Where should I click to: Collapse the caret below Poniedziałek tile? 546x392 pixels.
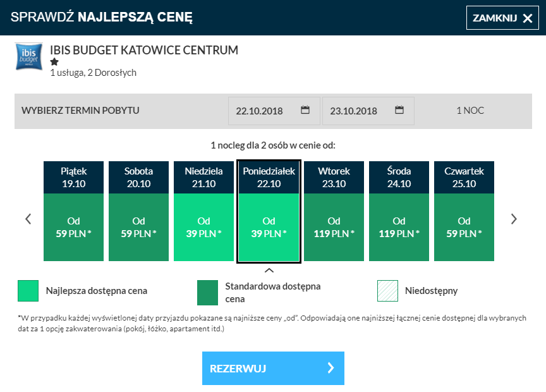269,271
